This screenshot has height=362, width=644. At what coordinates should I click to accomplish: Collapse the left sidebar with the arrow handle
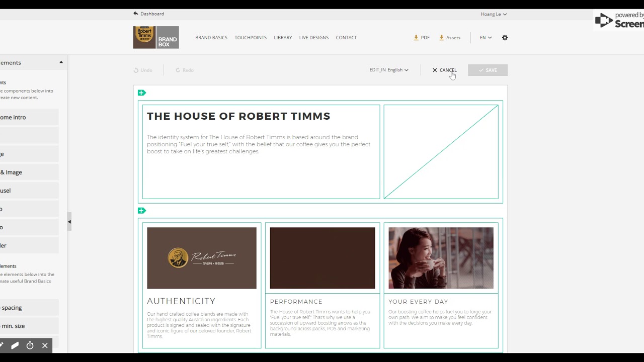[69, 222]
